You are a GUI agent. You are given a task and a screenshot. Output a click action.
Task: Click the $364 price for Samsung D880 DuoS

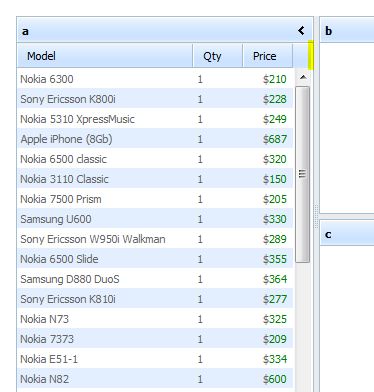click(x=275, y=279)
